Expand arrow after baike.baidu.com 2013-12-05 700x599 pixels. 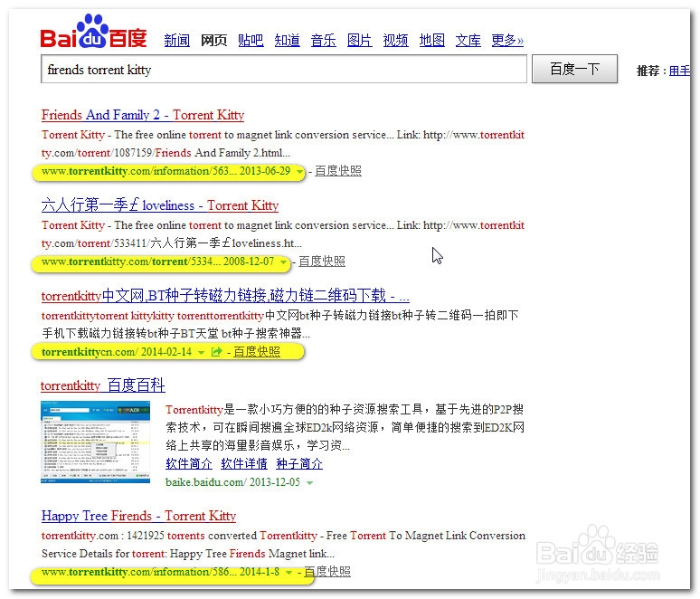coord(310,483)
